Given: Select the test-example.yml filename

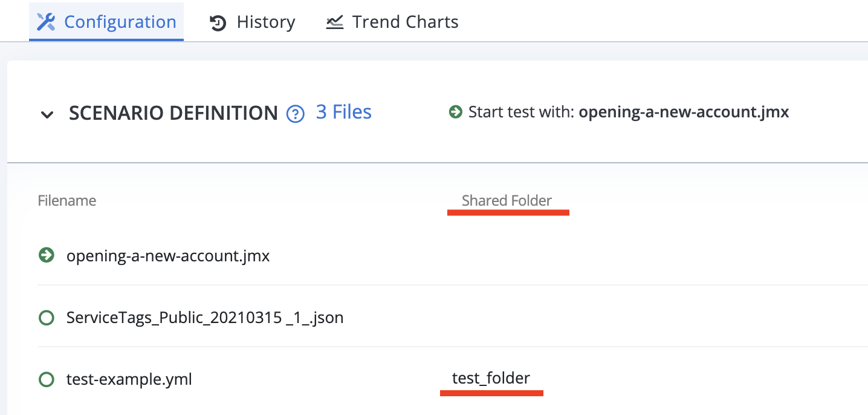Looking at the screenshot, I should pos(129,379).
